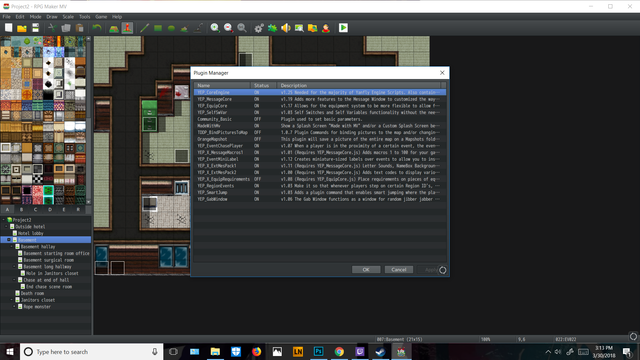
Task: Click the green Playtest button
Action: pyautogui.click(x=343, y=28)
